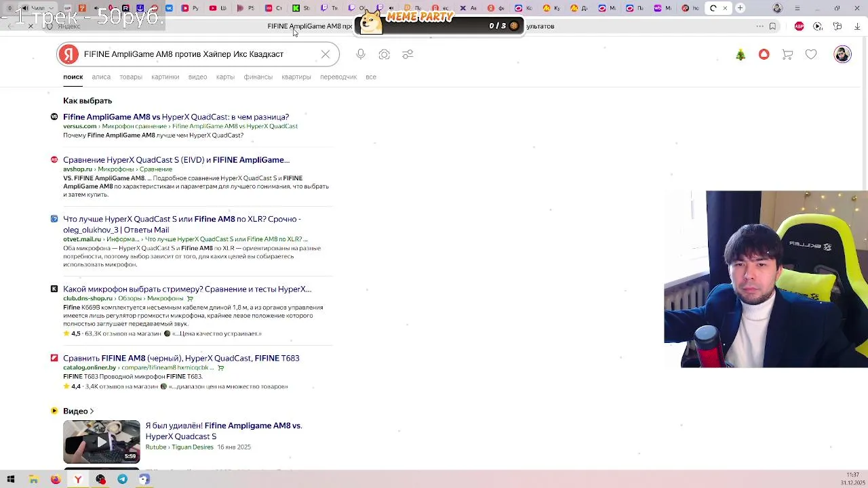868x488 pixels.
Task: Click the 4,4 star rating on onliner result
Action: tap(72, 386)
